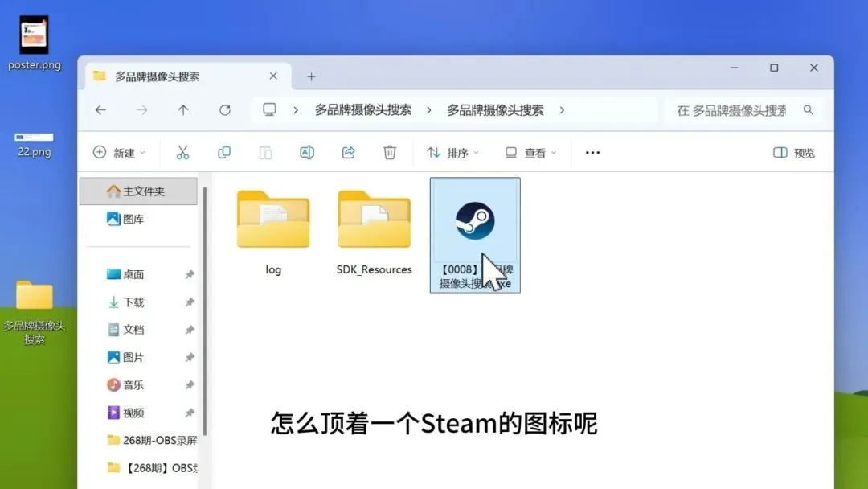Select 主文件夹 in the sidebar
Viewport: 868px width, 489px height.
pyautogui.click(x=138, y=191)
